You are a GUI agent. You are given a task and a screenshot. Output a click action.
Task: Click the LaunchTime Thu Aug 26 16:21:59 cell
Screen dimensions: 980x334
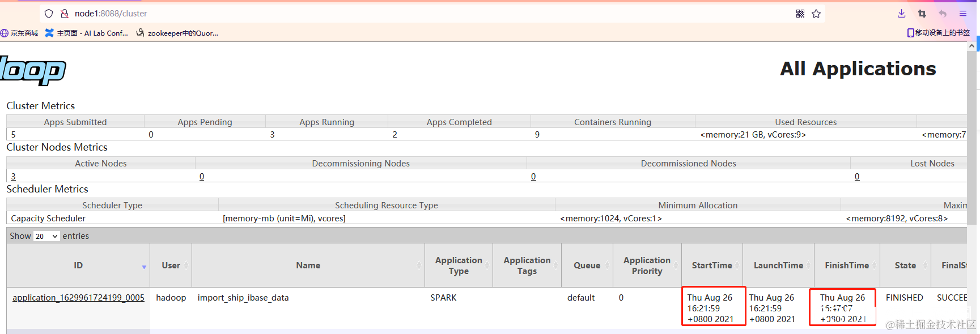click(772, 309)
